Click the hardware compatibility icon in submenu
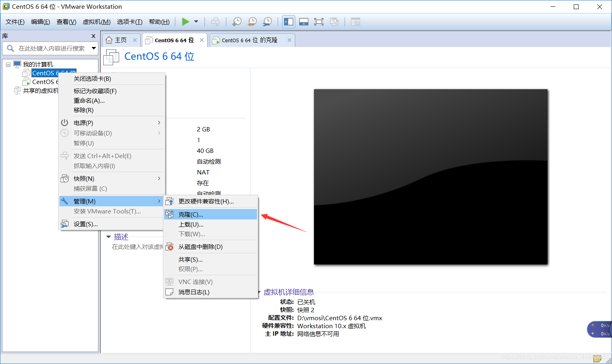The height and width of the screenshot is (364, 612). (x=169, y=201)
